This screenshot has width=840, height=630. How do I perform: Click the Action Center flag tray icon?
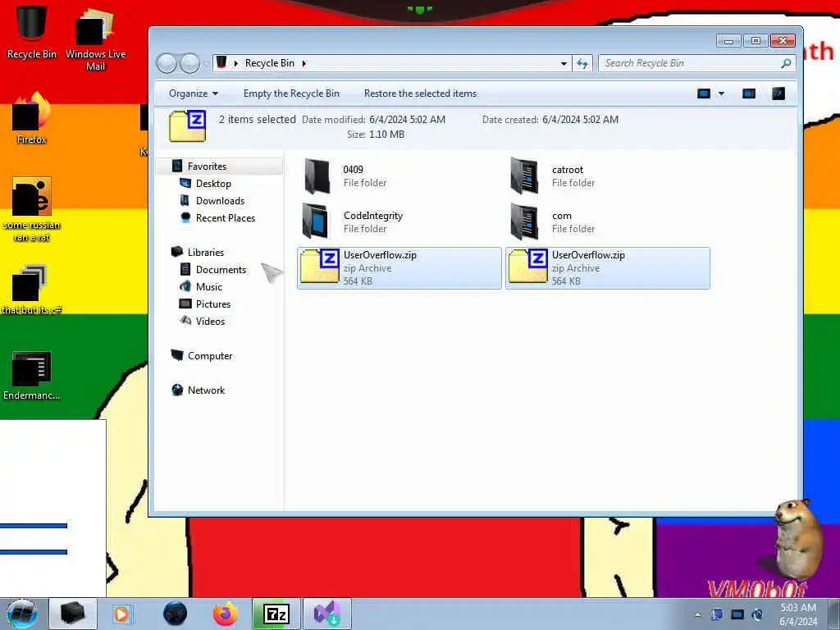717,614
